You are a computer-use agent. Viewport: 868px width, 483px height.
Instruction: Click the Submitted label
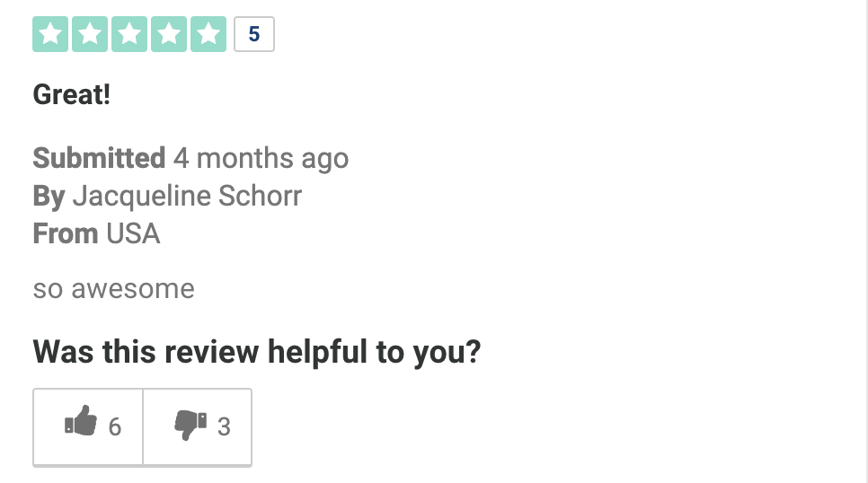tap(99, 158)
